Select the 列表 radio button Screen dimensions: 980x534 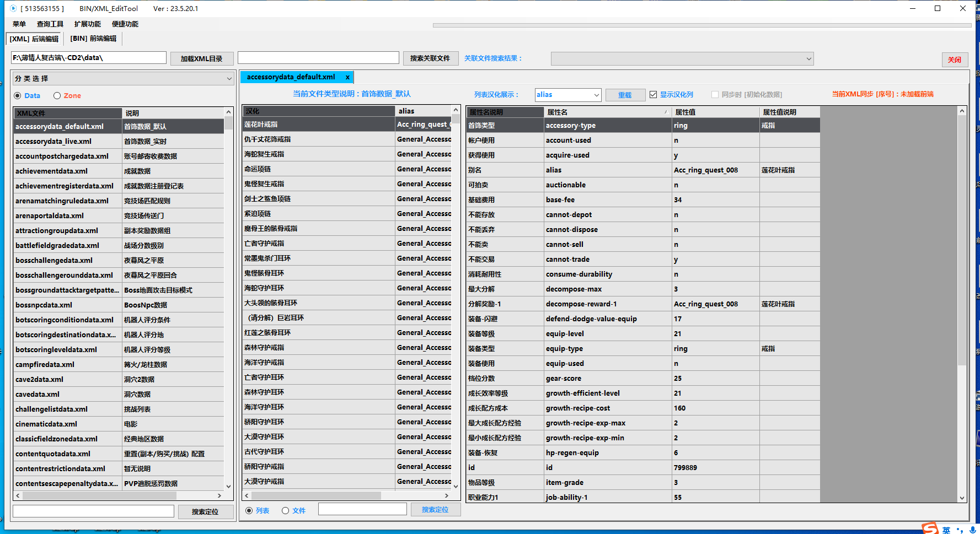249,511
